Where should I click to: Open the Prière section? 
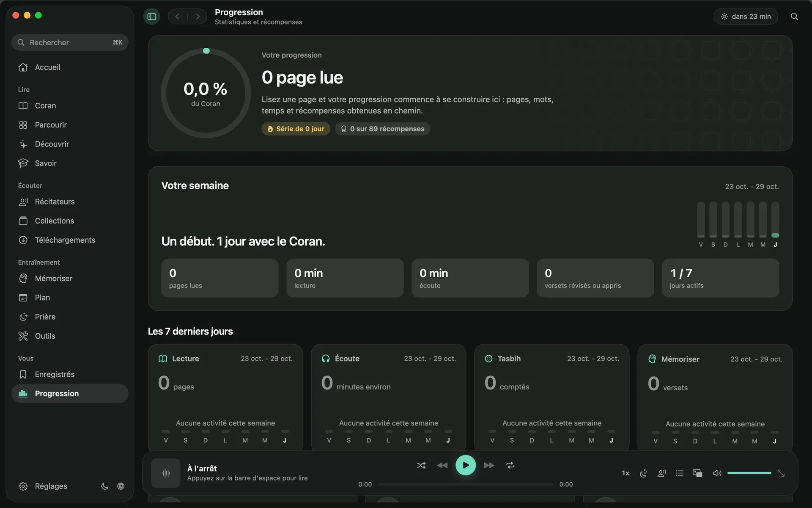(x=70, y=317)
